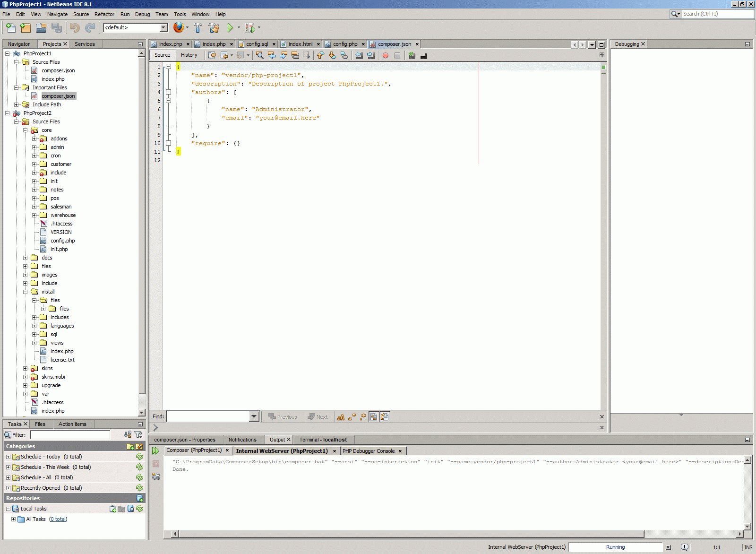This screenshot has height=554, width=756.
Task: Switch to the Services tab
Action: (x=85, y=44)
